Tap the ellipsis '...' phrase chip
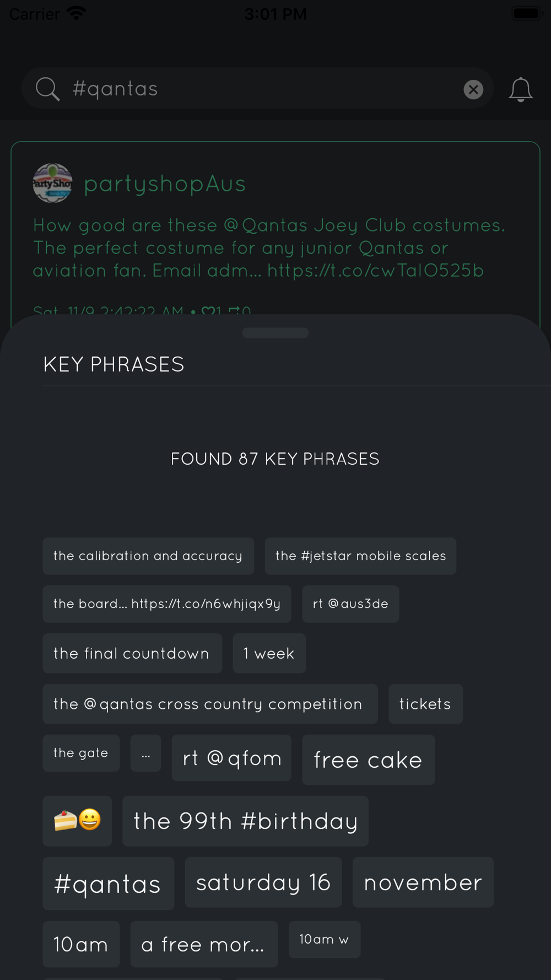This screenshot has width=551, height=980. point(146,753)
